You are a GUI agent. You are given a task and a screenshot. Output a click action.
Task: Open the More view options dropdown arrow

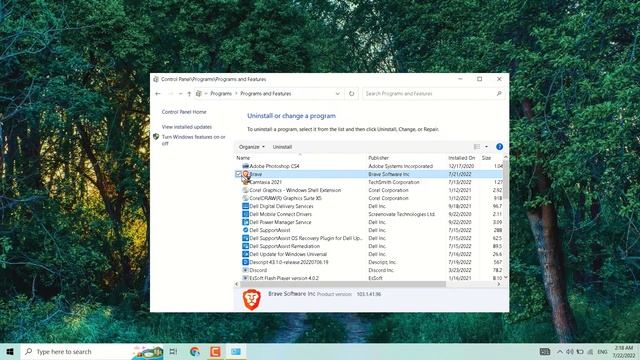pos(486,147)
